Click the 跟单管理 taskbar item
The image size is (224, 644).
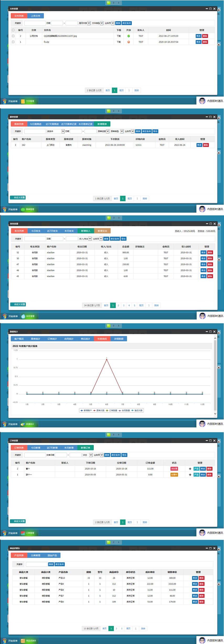[x=29, y=210]
